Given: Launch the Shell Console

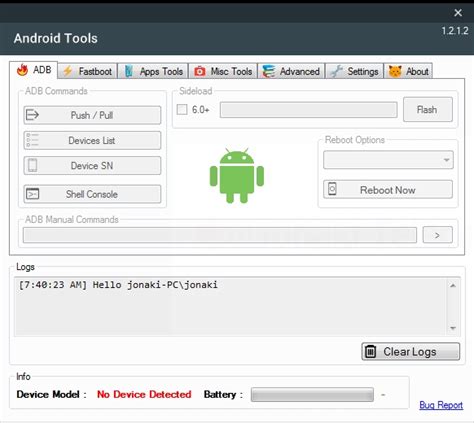Looking at the screenshot, I should pos(92,194).
